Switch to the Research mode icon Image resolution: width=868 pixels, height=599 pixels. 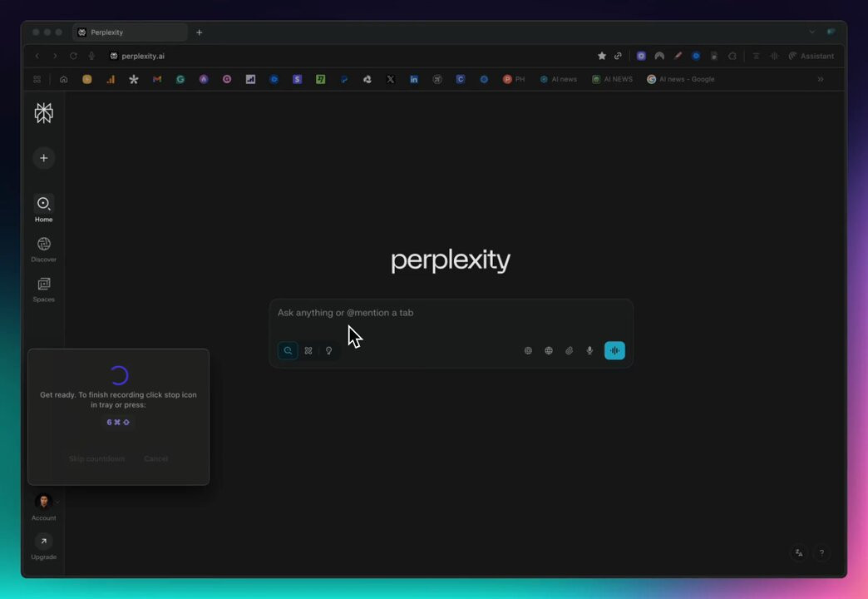(308, 350)
